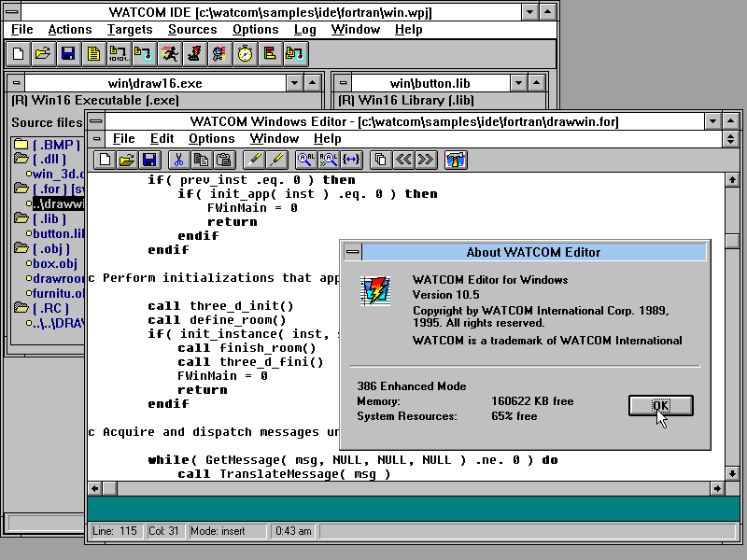The height and width of the screenshot is (560, 747).
Task: Open the Targets menu in WATCOM IDE
Action: tap(130, 30)
